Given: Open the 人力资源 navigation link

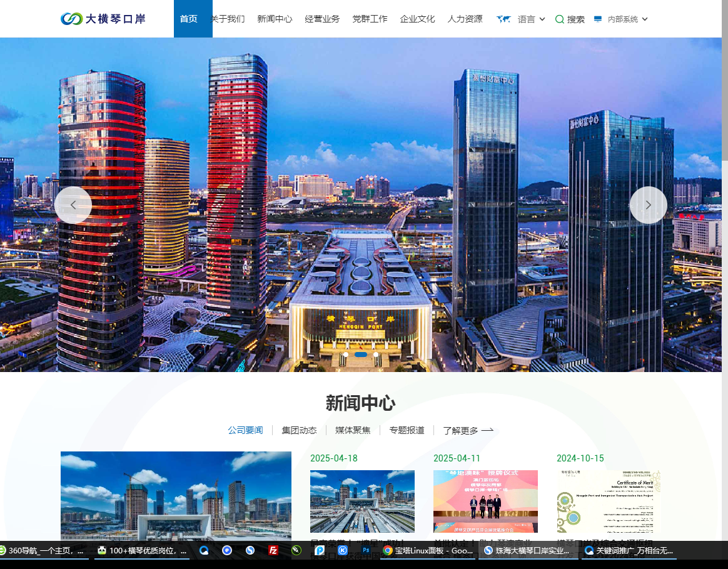Looking at the screenshot, I should pos(465,19).
